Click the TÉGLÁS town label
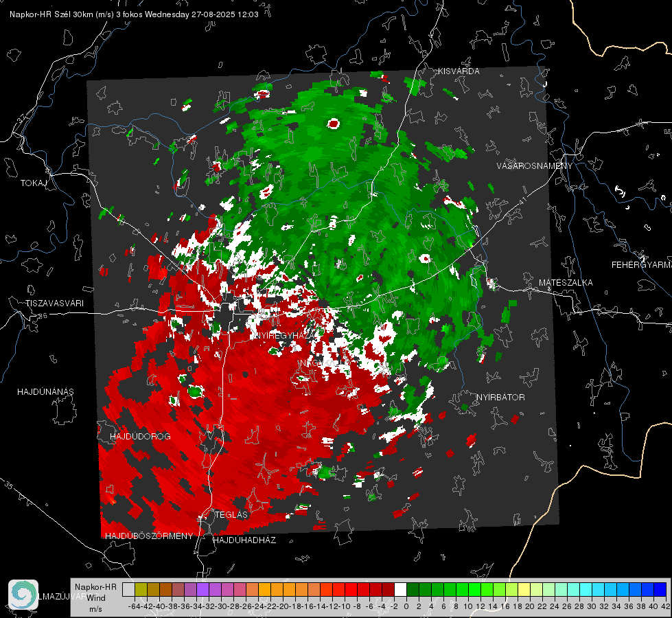The height and width of the screenshot is (618, 672). click(x=231, y=514)
